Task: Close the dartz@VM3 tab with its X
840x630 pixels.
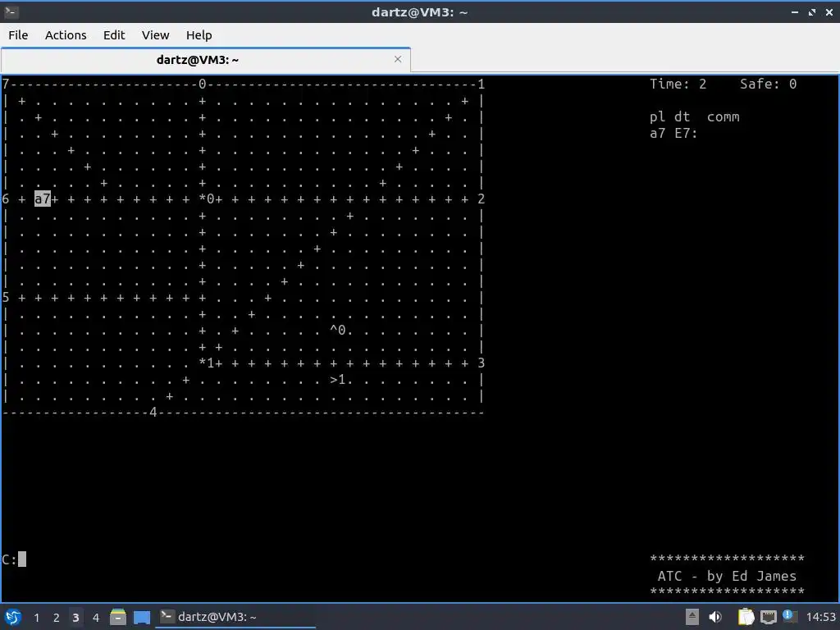Action: [x=398, y=59]
